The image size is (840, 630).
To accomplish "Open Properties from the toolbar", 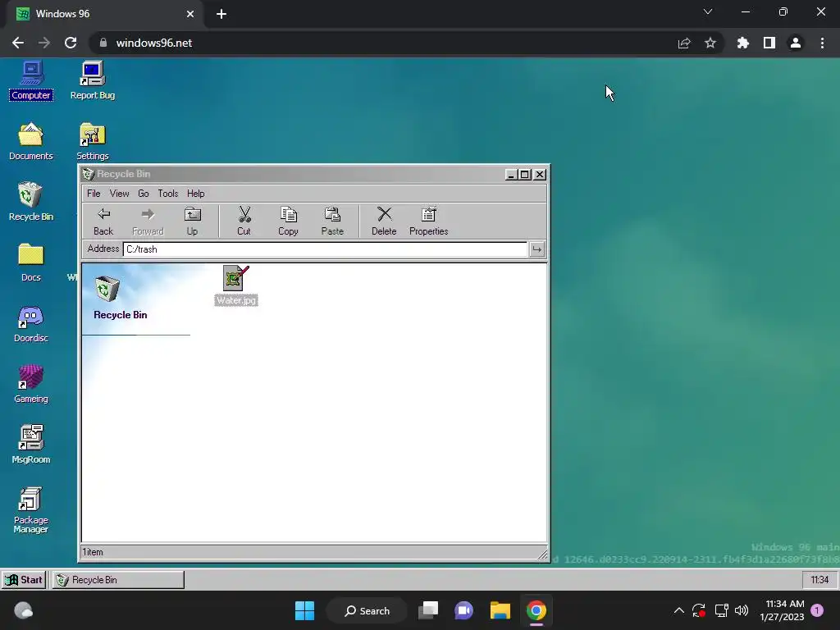I will point(428,221).
